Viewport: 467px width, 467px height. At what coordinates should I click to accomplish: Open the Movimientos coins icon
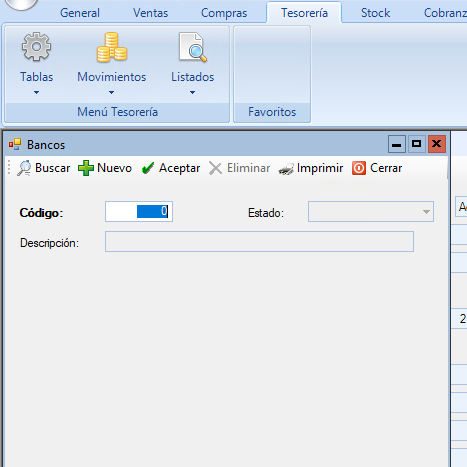[112, 47]
